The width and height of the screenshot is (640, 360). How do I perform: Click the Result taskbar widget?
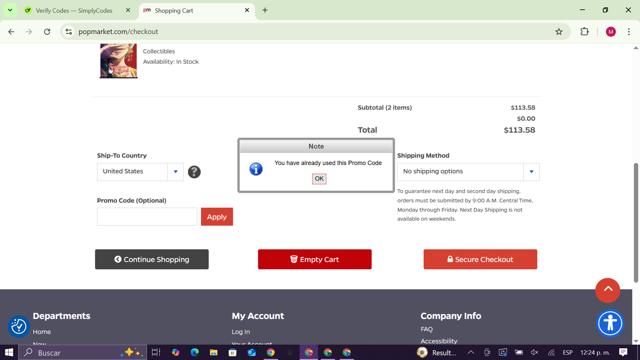(437, 352)
